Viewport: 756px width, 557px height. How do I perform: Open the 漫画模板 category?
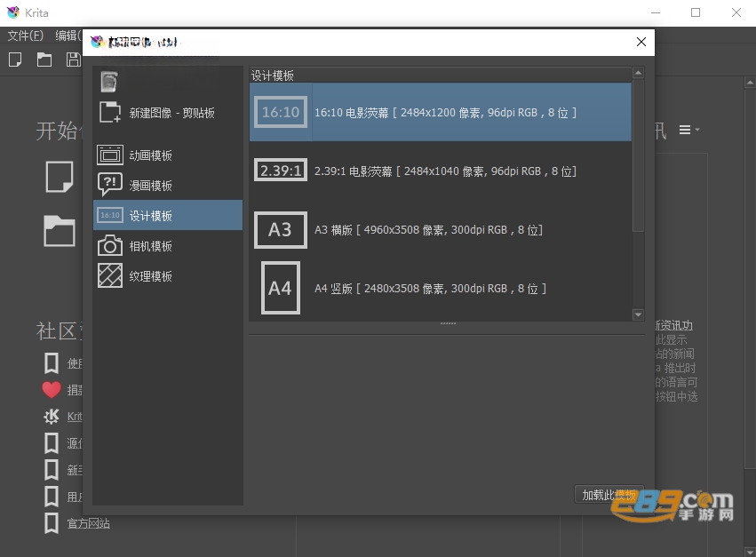pos(168,185)
